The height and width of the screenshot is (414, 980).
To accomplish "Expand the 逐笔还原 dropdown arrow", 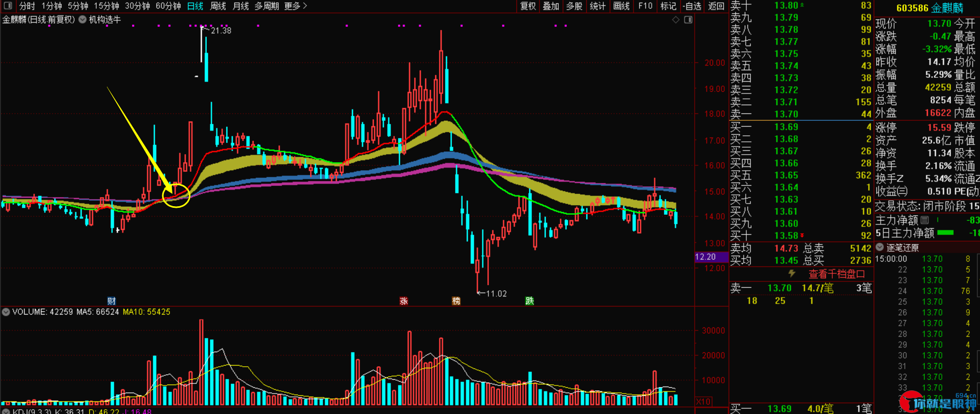I will point(880,248).
